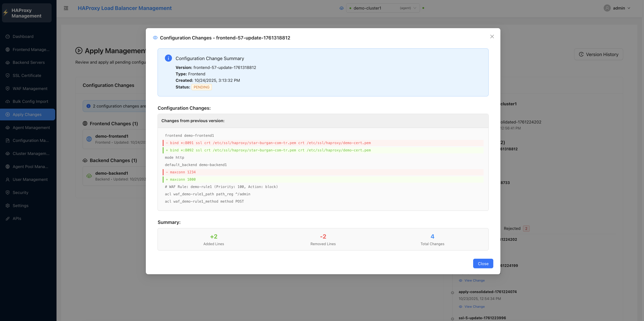Screen dimensions: 644x321
Task: Click HAProxy Load Balancer Management title
Action: click(125, 8)
